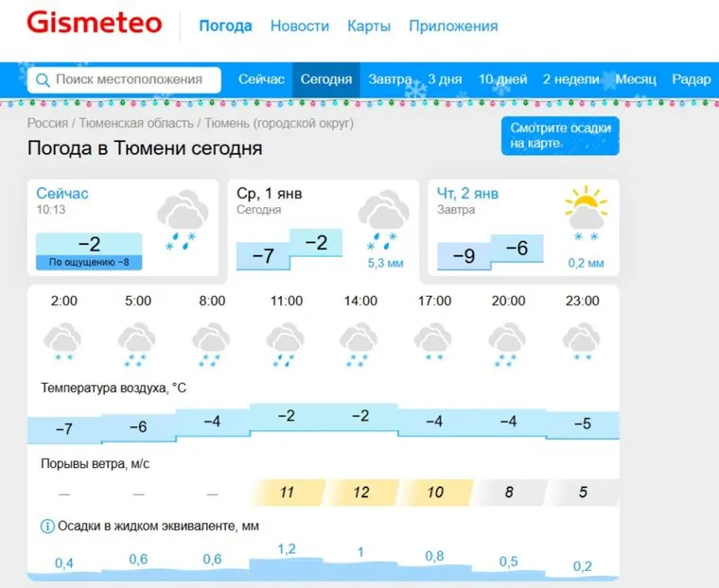Viewport: 719px width, 588px height.
Task: Click the precipitation info icon
Action: coord(46,526)
